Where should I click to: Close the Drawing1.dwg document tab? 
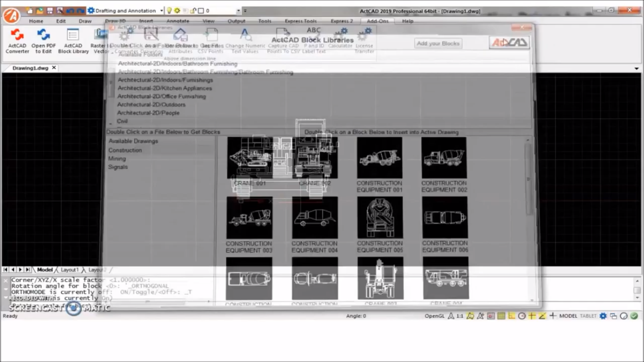(54, 68)
